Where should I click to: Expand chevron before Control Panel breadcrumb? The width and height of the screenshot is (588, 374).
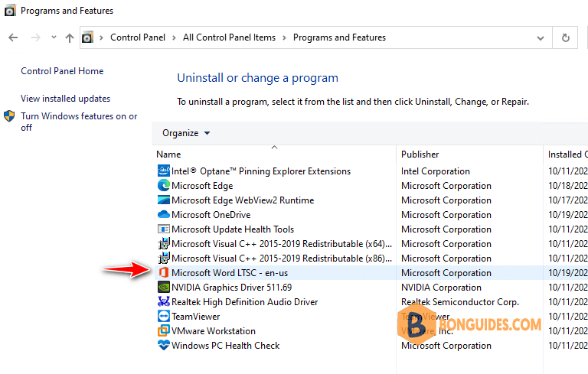(101, 37)
